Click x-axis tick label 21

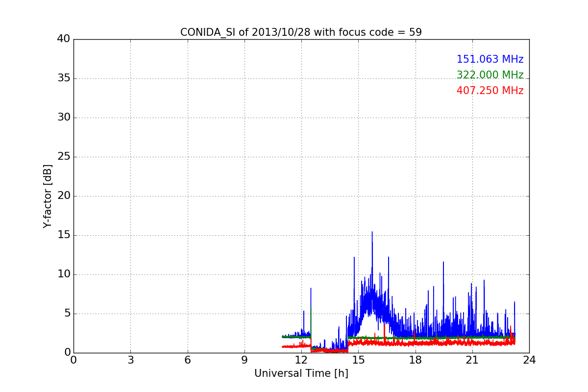pos(472,360)
